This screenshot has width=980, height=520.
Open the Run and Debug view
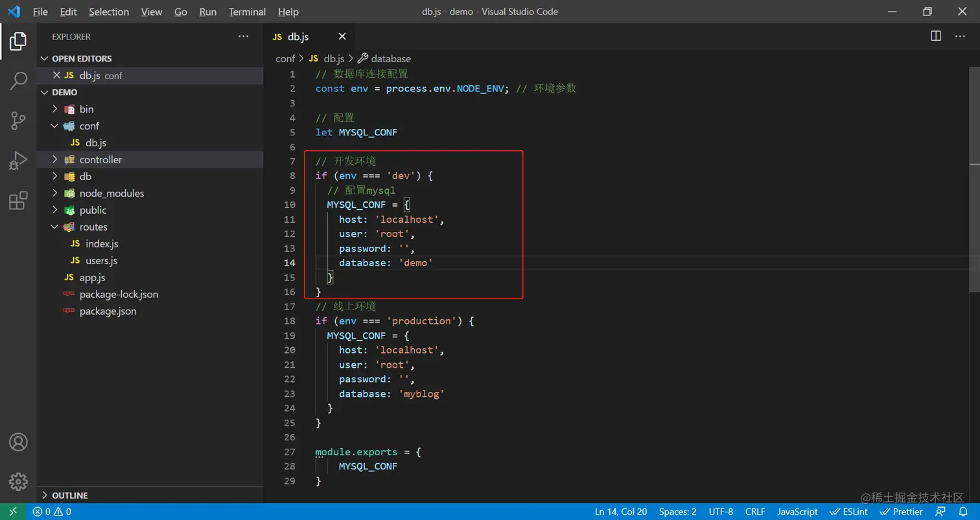(x=18, y=160)
